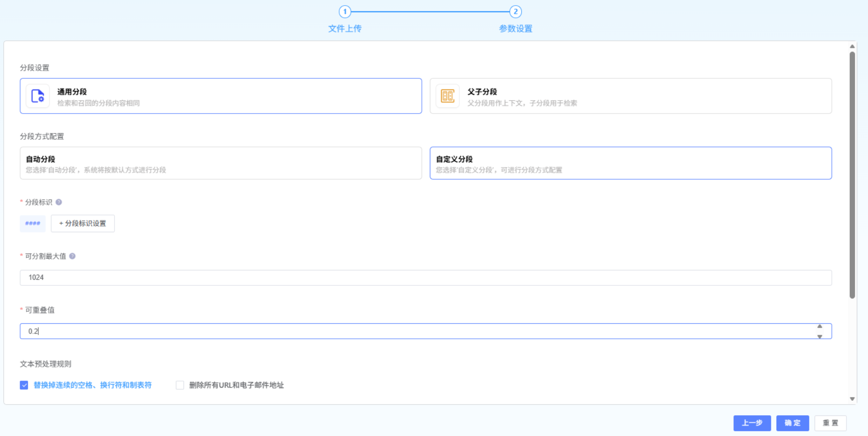Choose the 自定义分段 mode option
Image resolution: width=868 pixels, height=436 pixels.
(631, 163)
